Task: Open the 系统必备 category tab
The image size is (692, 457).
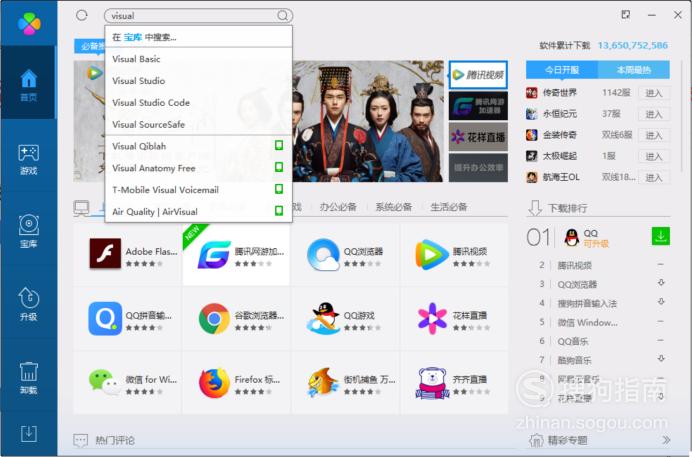Action: [394, 207]
